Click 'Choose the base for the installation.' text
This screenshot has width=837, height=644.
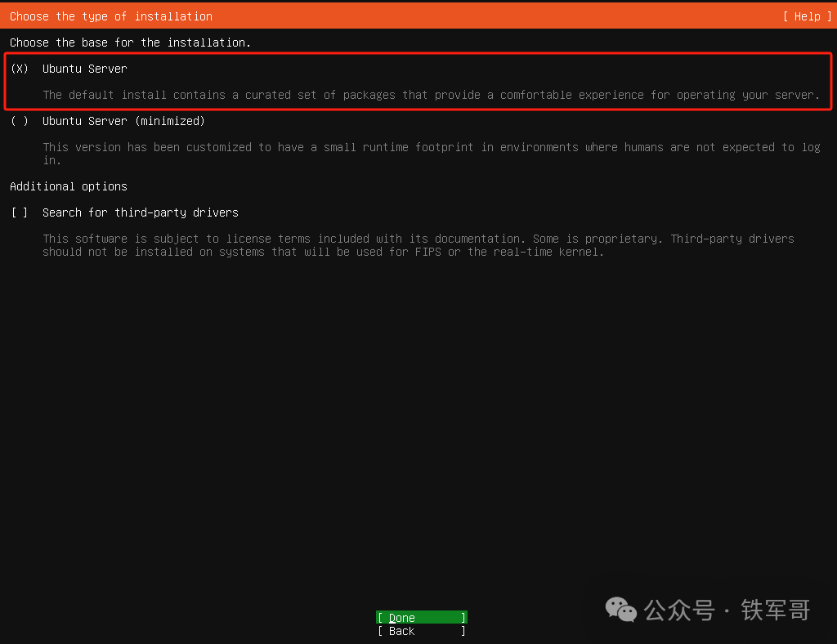pyautogui.click(x=130, y=42)
